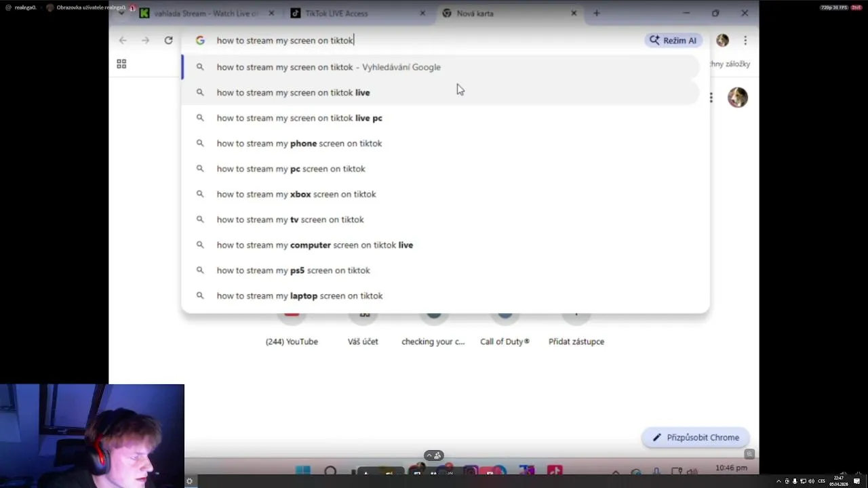
Task: Open the Chrome three-dot menu
Action: [x=745, y=41]
